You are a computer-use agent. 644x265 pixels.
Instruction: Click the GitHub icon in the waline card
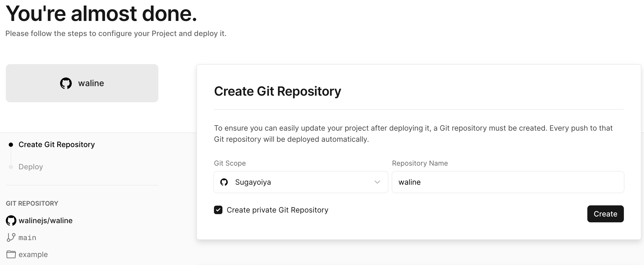[x=66, y=83]
